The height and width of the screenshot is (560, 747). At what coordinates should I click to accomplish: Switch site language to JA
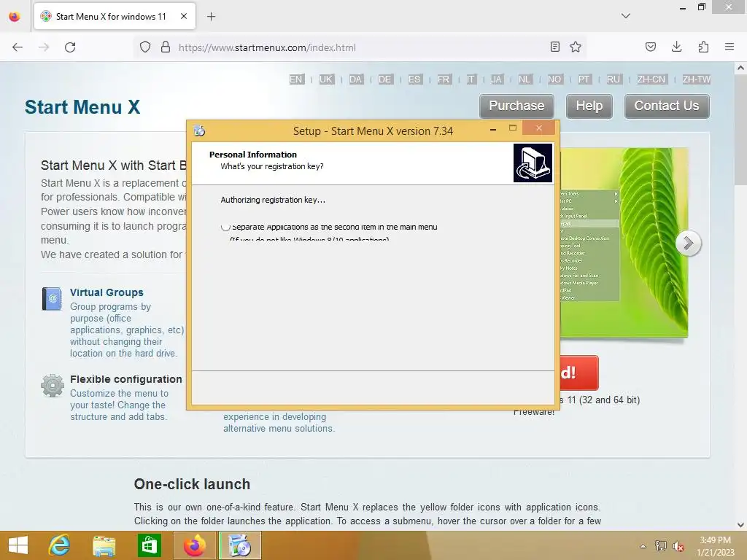496,79
